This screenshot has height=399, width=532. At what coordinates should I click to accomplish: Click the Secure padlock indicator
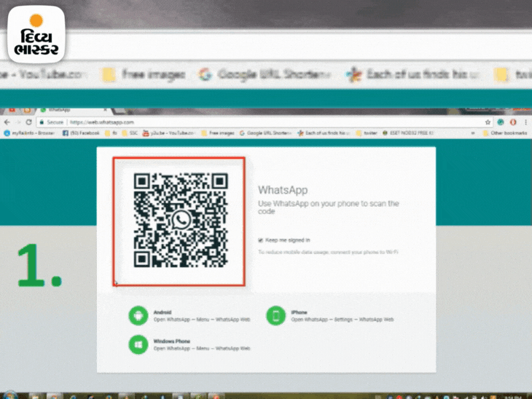51,122
